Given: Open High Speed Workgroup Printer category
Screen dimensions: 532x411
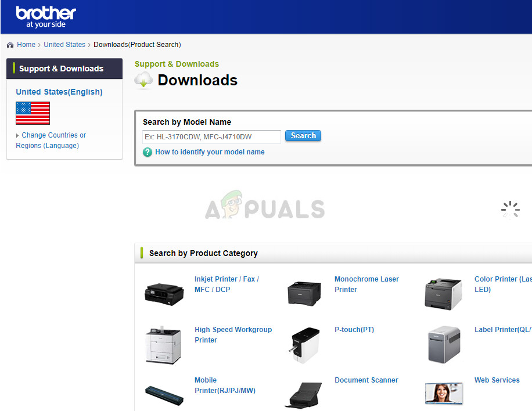Looking at the screenshot, I should (x=233, y=335).
